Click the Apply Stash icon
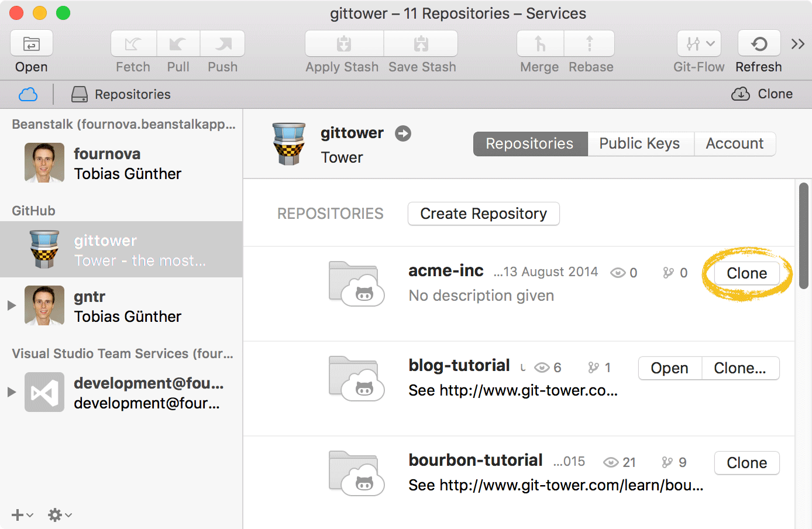Image resolution: width=812 pixels, height=529 pixels. point(344,44)
